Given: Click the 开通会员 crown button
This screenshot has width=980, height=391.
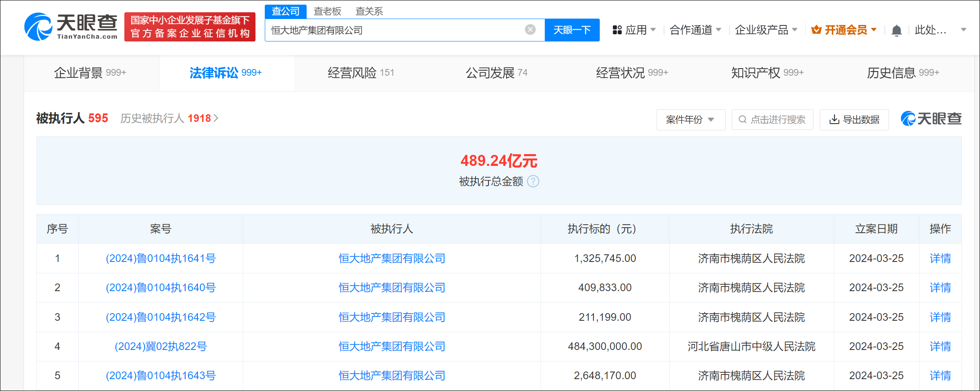Looking at the screenshot, I should (x=844, y=30).
